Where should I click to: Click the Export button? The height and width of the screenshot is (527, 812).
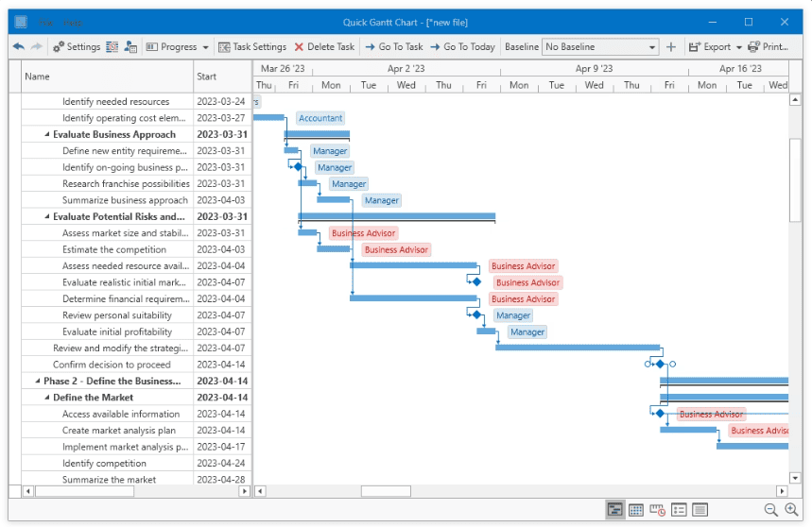click(710, 46)
